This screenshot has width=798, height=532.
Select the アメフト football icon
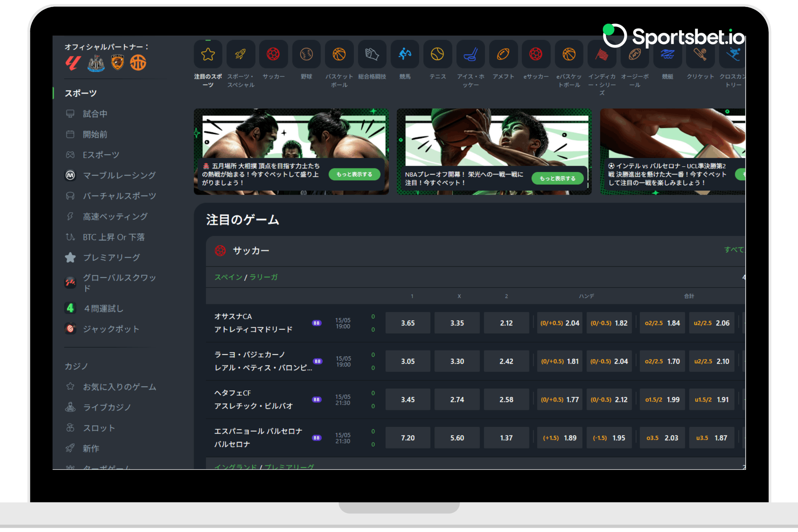[503, 54]
